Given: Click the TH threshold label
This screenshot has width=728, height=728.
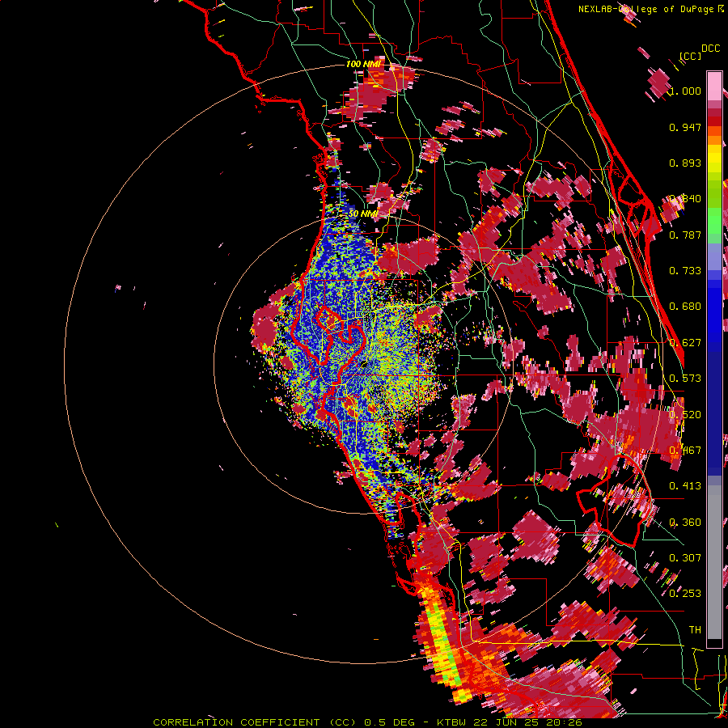Looking at the screenshot, I should point(695,630).
